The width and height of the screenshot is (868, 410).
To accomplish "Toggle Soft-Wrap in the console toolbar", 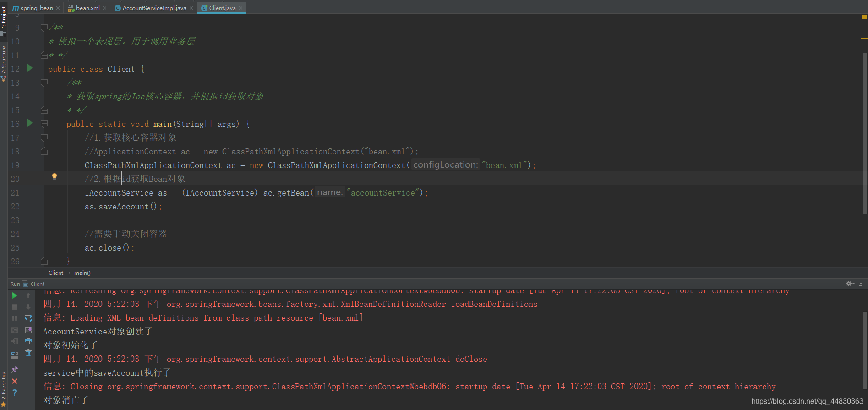I will [28, 318].
